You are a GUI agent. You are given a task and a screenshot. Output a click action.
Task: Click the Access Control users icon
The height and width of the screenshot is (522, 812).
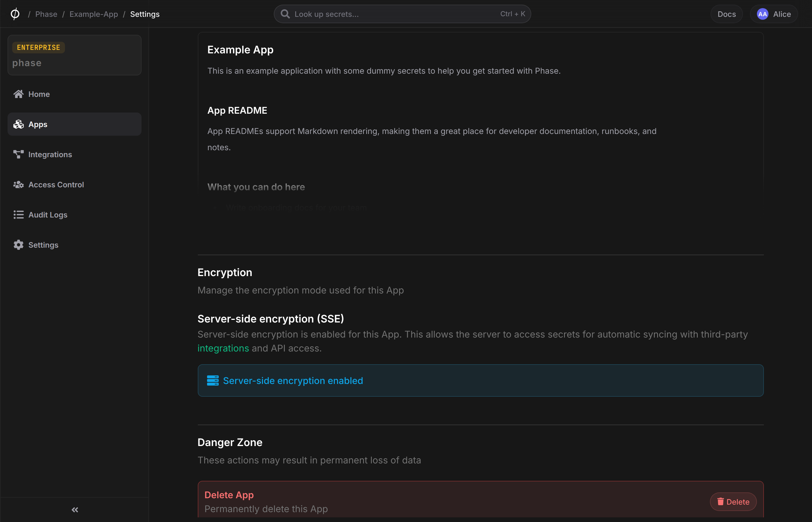point(19,184)
